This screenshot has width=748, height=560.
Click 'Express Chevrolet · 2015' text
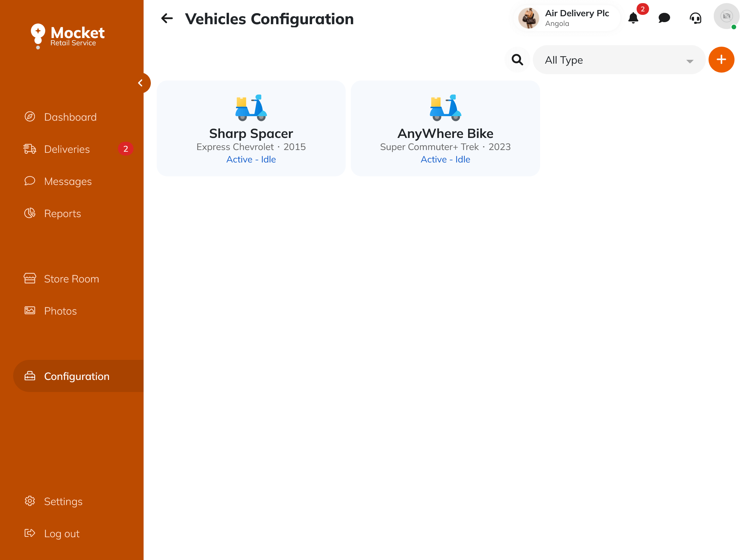[251, 147]
